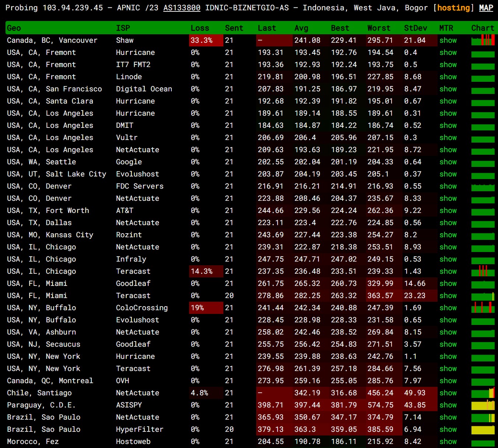Show MTR for Salt Lake City Evolushost
This screenshot has width=498, height=448.
tap(448, 174)
